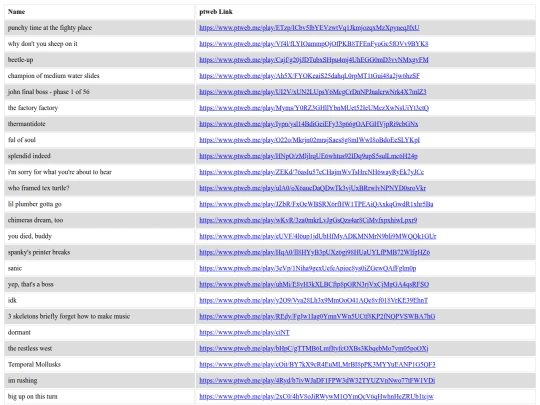
Task: Open the factory factory ptweb link
Action: [314, 108]
